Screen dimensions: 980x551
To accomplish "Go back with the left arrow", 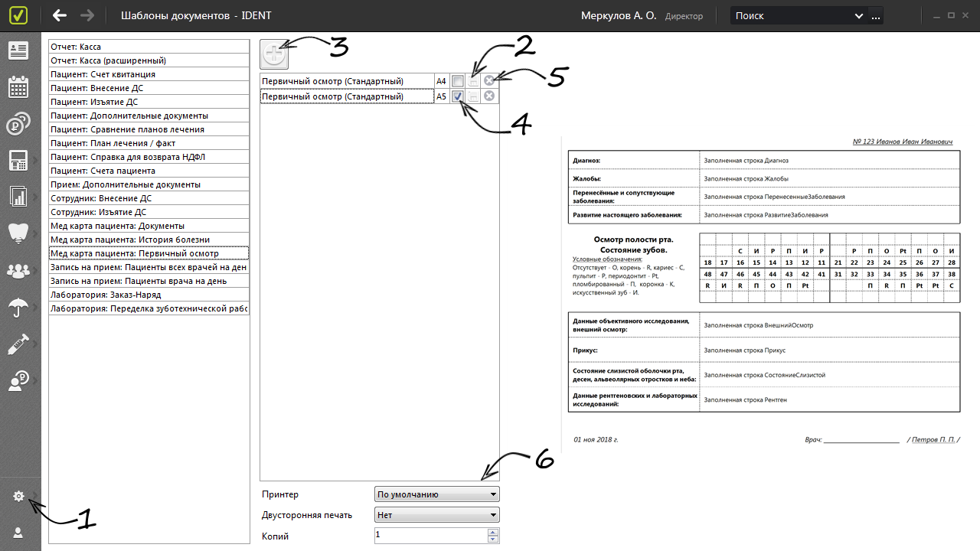I will tap(60, 15).
